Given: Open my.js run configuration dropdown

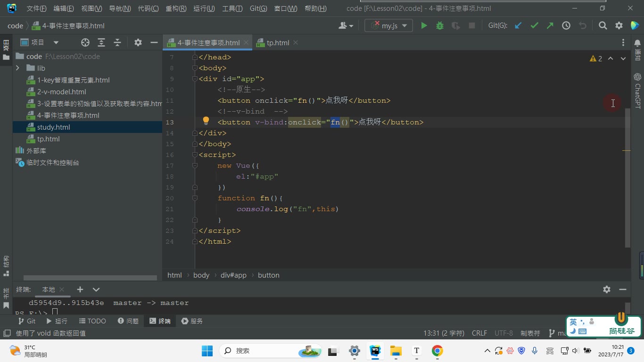Looking at the screenshot, I should coord(405,26).
